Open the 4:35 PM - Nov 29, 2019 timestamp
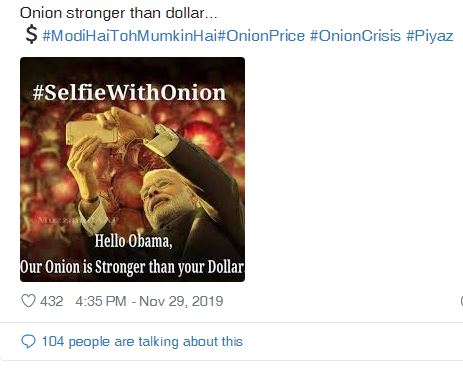The image size is (463, 371). click(149, 301)
